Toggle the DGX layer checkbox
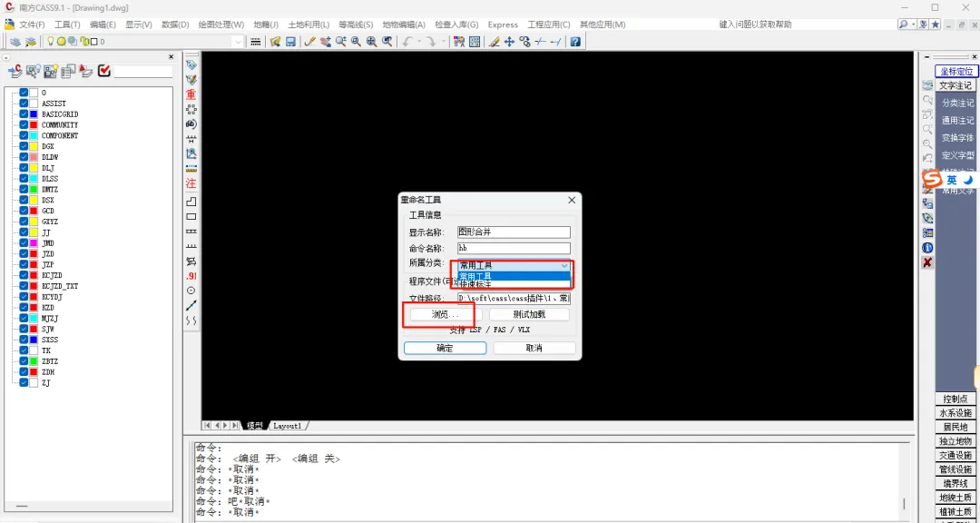The width and height of the screenshot is (980, 523). (24, 146)
